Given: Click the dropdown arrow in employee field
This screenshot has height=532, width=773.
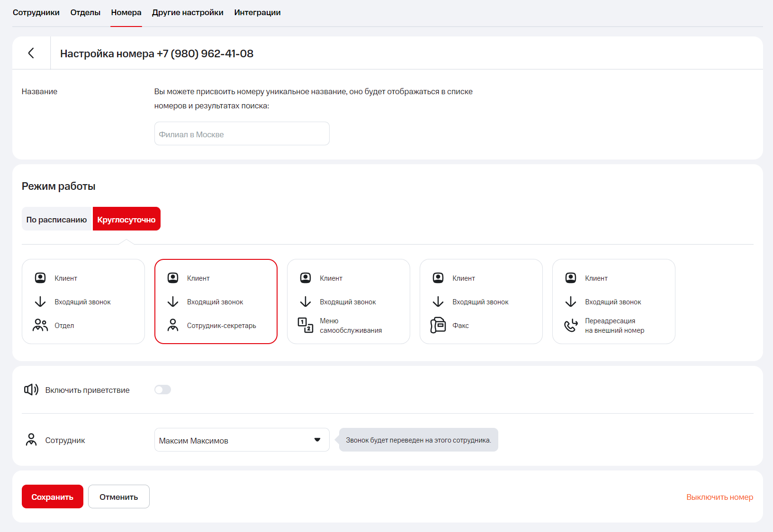Looking at the screenshot, I should coord(317,440).
